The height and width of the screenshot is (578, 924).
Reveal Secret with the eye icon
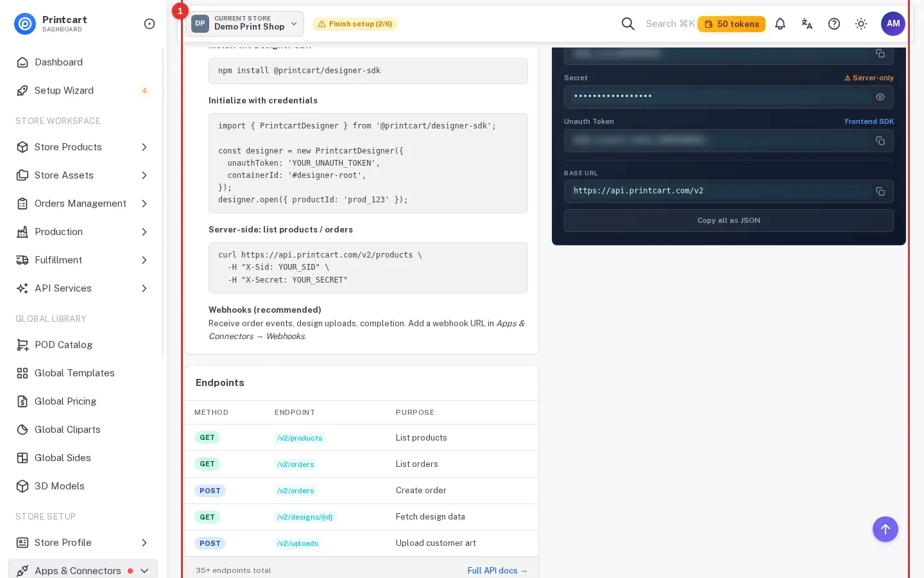[x=880, y=97]
